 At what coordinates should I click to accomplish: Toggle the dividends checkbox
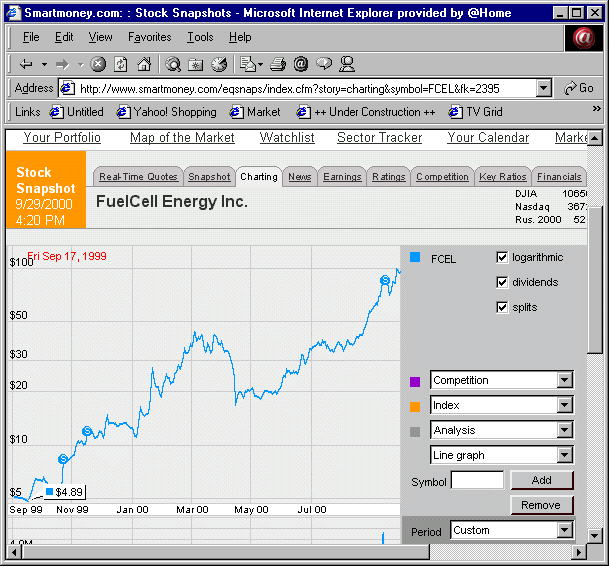(502, 282)
